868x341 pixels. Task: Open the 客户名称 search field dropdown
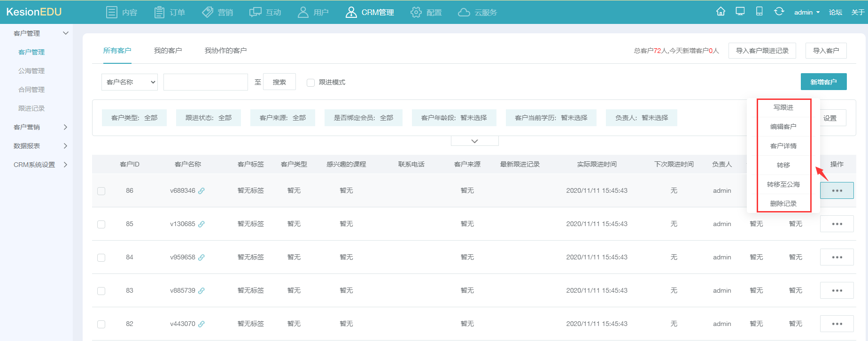[130, 82]
